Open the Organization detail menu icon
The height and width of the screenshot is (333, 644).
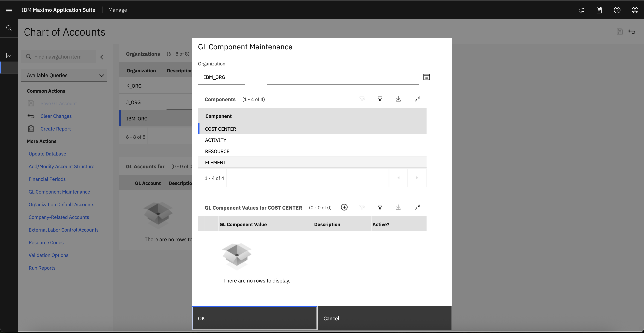[x=427, y=77]
